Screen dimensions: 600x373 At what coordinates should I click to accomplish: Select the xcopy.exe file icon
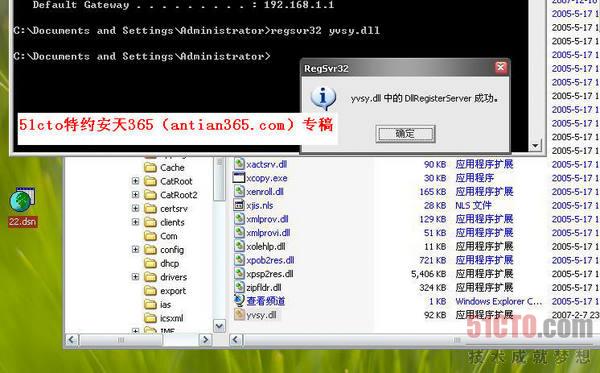(x=239, y=178)
